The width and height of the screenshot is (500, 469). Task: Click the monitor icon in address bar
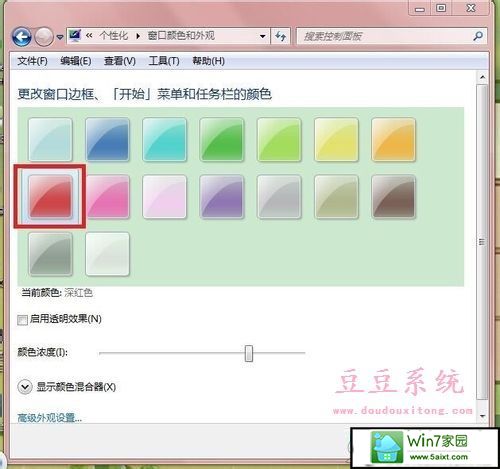pos(75,36)
